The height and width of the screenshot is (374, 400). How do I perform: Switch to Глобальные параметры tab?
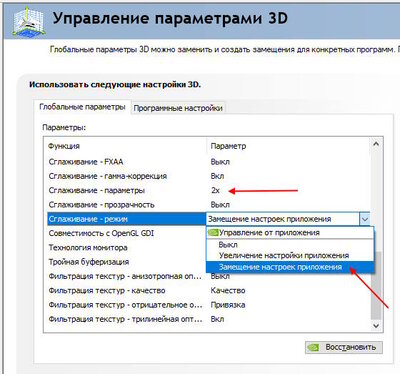[82, 107]
